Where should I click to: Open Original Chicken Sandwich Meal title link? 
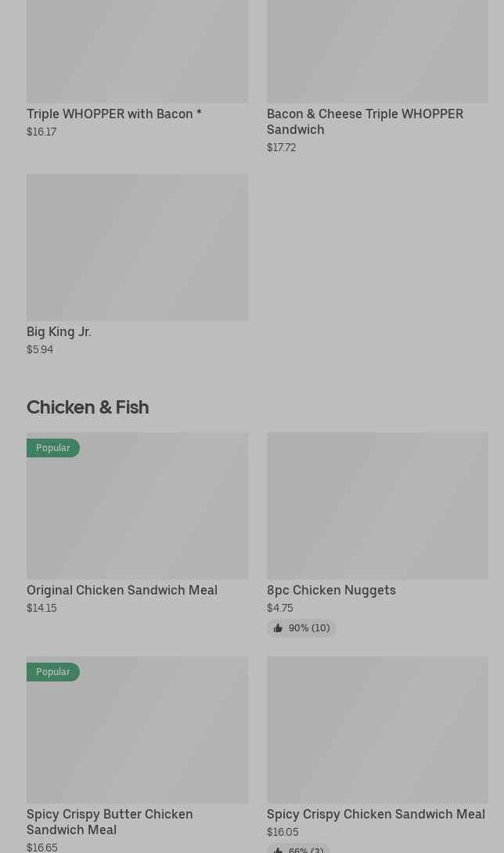pyautogui.click(x=122, y=591)
